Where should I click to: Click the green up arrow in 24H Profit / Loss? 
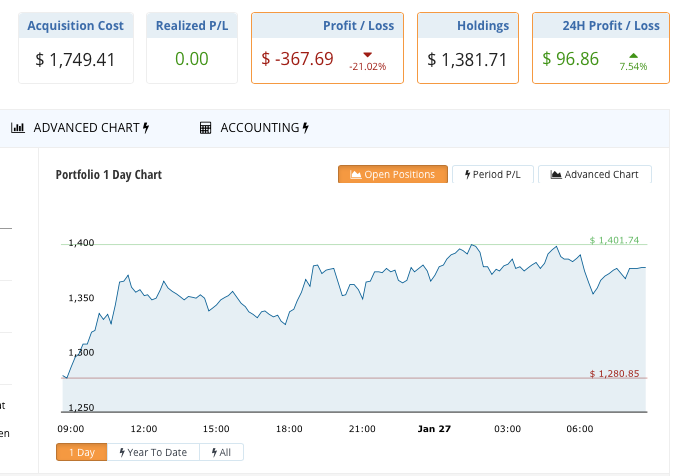point(633,54)
